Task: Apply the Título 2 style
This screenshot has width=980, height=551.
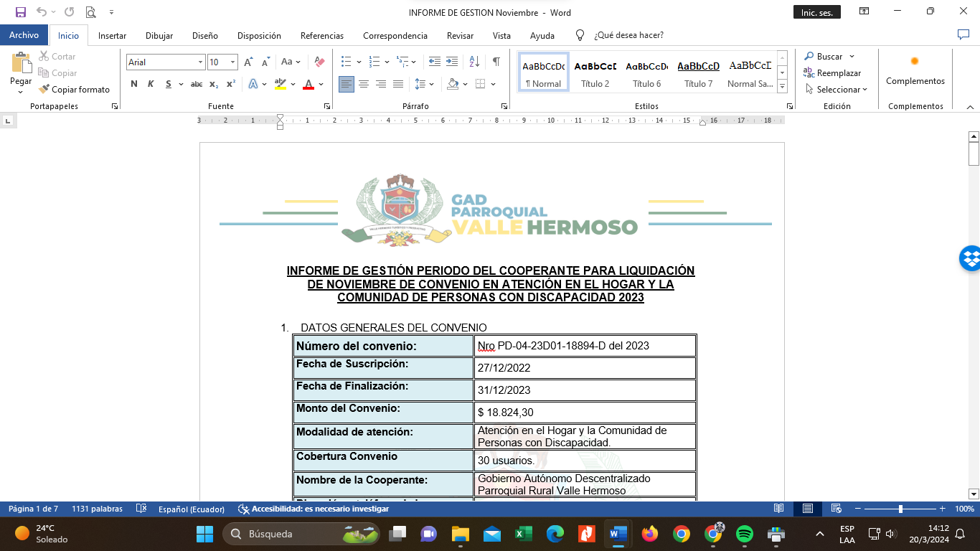Action: tap(595, 73)
